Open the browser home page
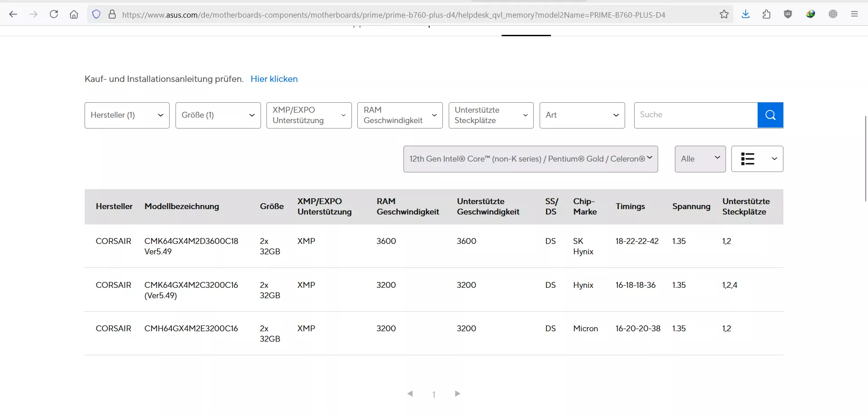868x415 pixels. [x=74, y=14]
